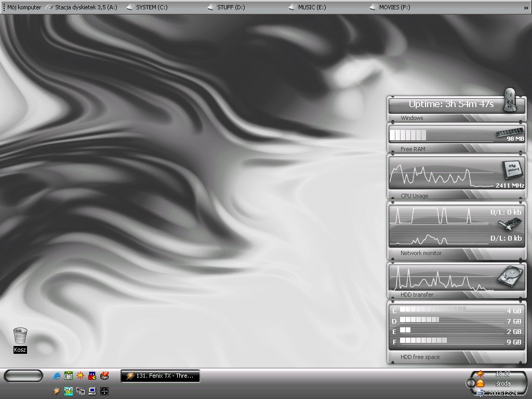Viewport: 532px width, 399px height.
Task: Open the teal picture quick launch icon
Action: (x=69, y=391)
